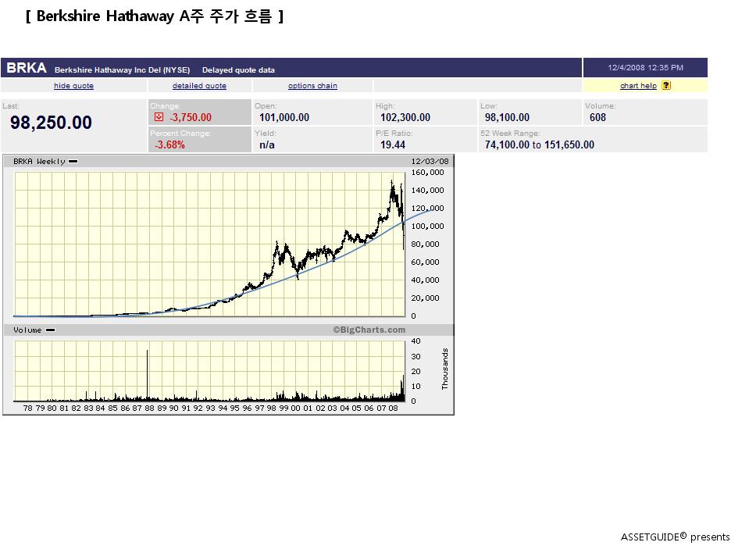Click the Percent Change field label
Image resolution: width=749 pixels, height=560 pixels.
tap(180, 134)
